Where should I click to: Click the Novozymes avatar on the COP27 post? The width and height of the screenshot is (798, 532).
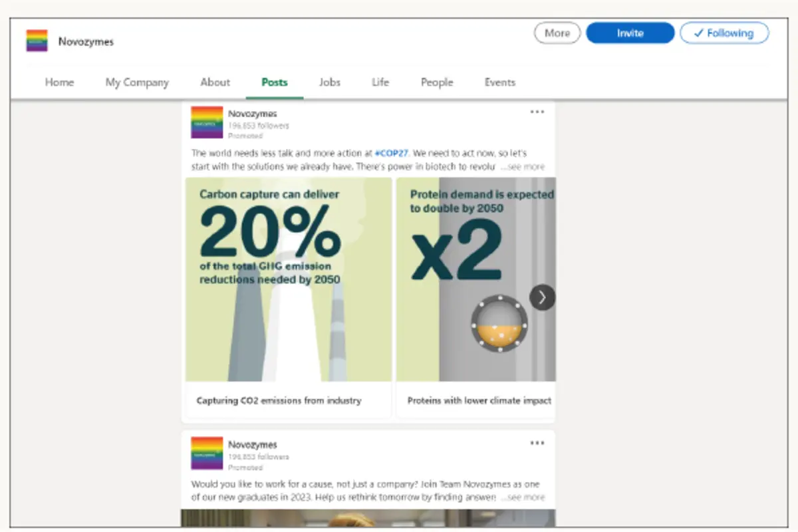point(207,122)
